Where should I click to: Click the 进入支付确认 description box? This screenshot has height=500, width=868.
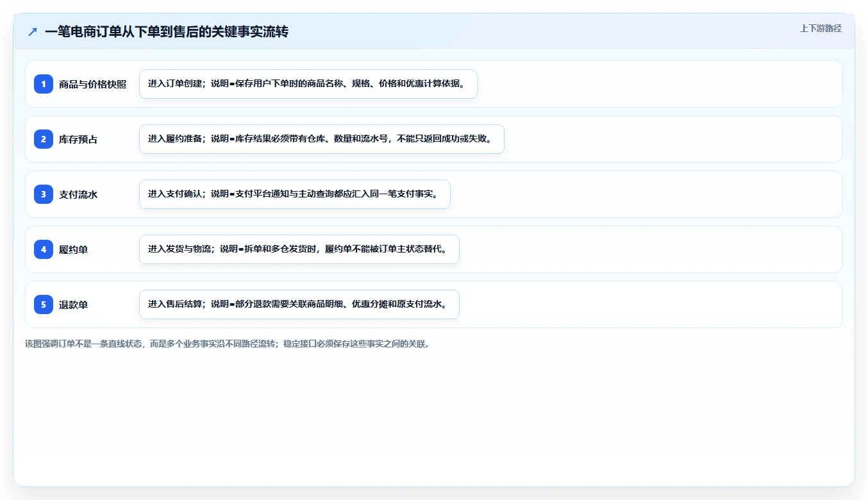(295, 194)
